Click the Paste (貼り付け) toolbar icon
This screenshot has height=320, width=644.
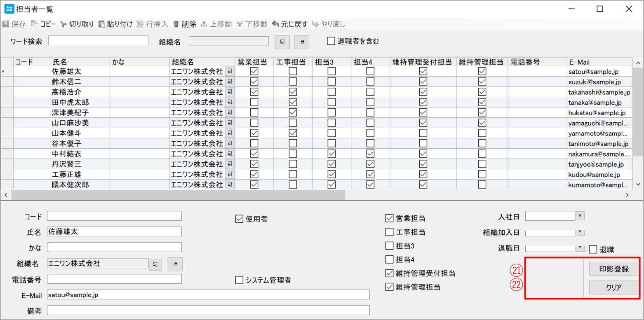[101, 24]
